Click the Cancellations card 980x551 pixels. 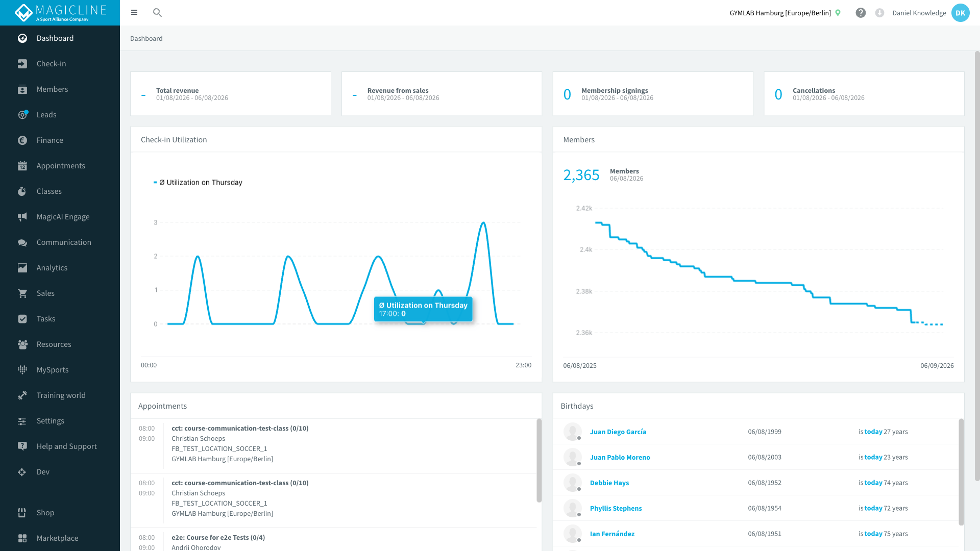[x=864, y=94]
